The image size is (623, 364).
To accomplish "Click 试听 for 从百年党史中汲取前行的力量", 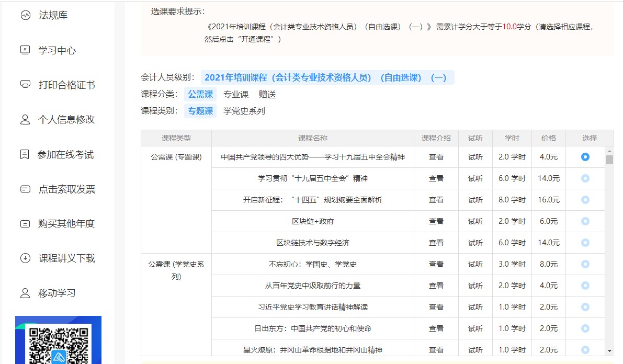I will (x=475, y=286).
